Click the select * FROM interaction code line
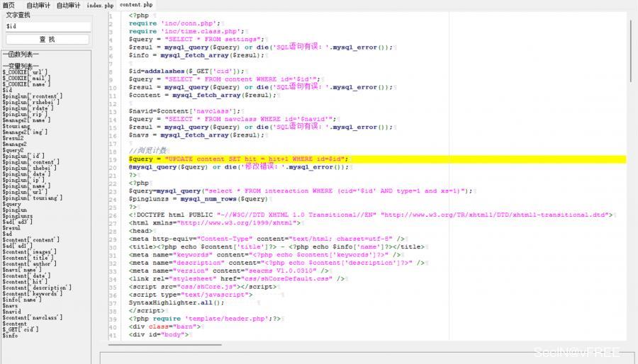638x364 pixels. point(301,191)
